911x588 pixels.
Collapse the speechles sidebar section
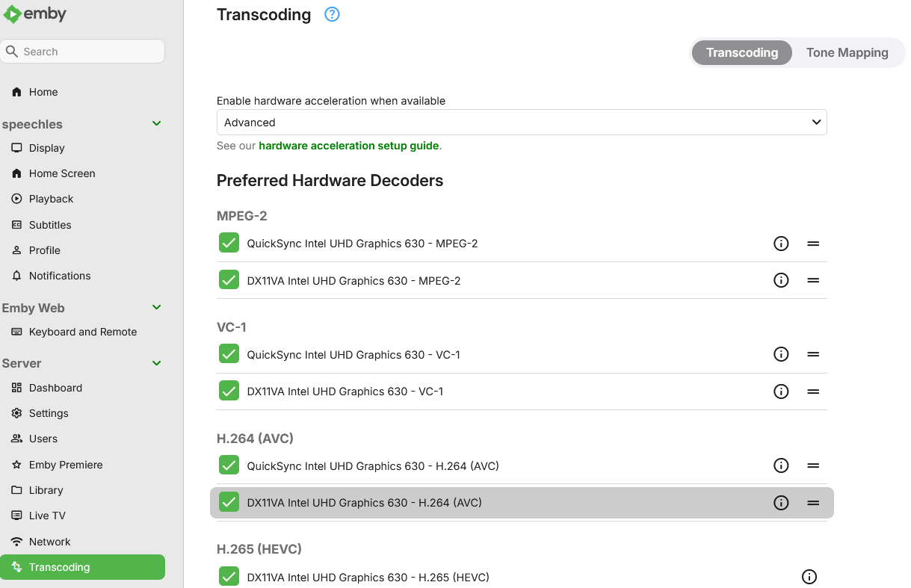[157, 123]
